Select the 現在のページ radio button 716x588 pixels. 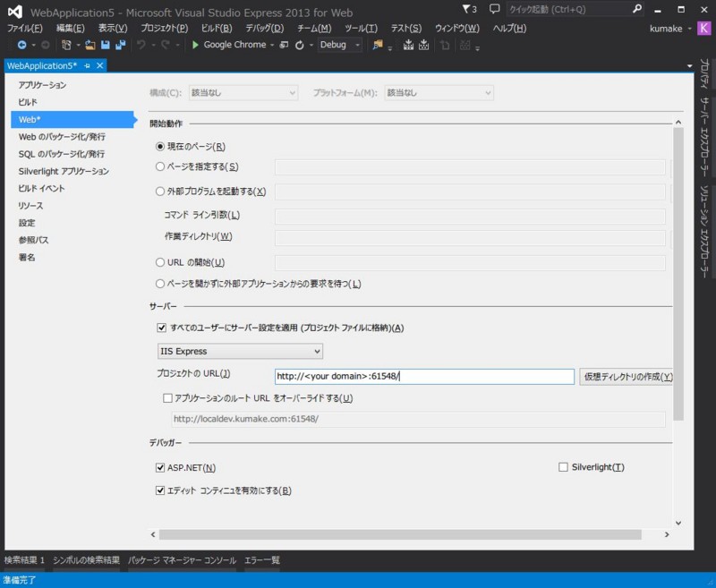160,147
